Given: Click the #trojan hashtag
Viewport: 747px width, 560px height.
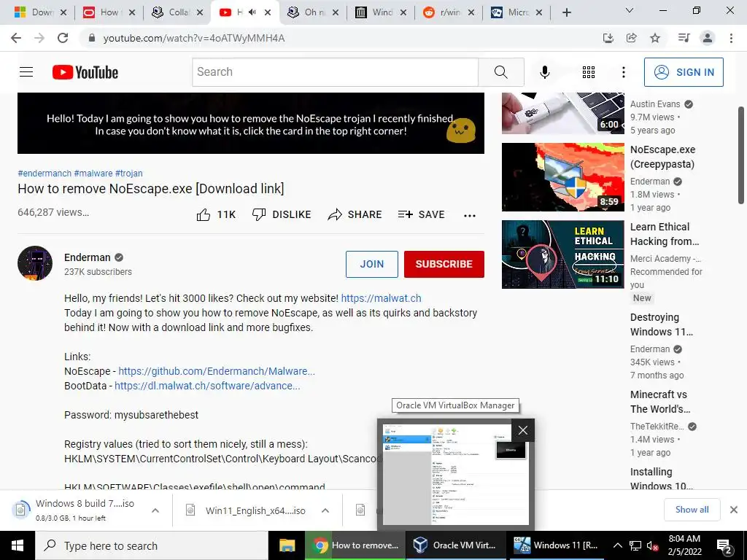Looking at the screenshot, I should click(x=128, y=174).
